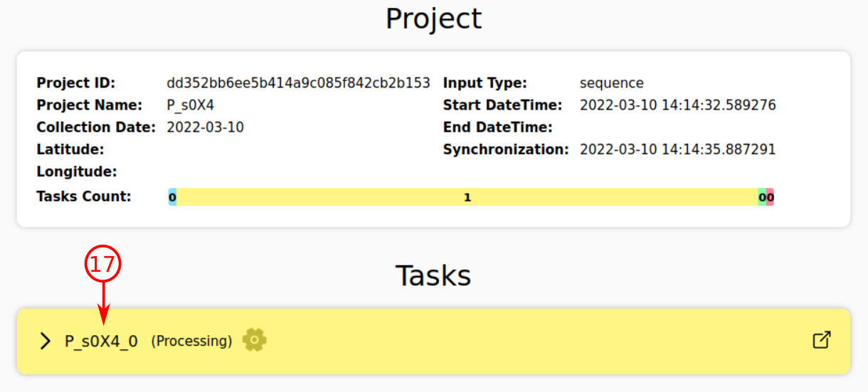868x392 pixels.
Task: Click the blue segment of Tasks Count bar
Action: [x=172, y=197]
